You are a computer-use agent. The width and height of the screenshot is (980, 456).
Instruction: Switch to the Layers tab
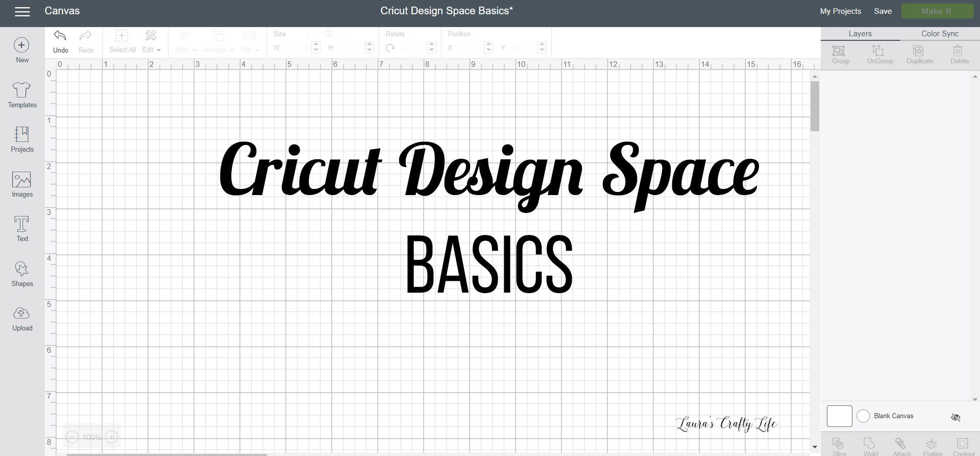(x=860, y=34)
